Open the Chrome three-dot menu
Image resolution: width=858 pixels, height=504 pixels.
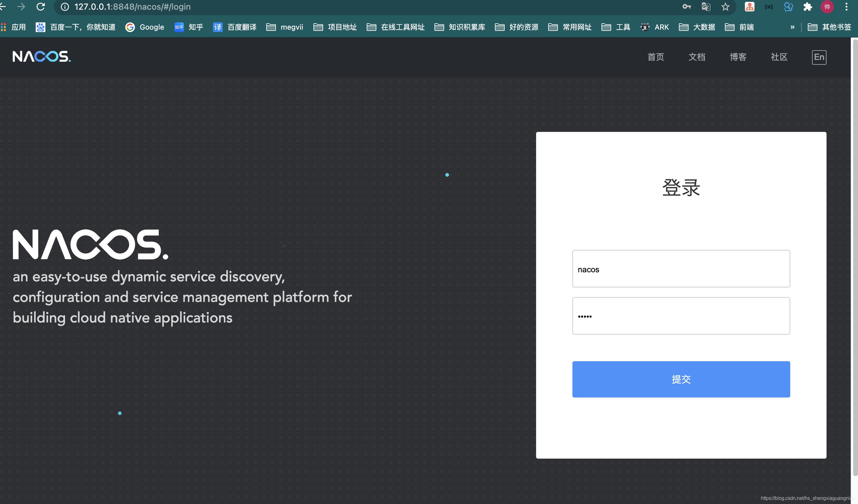click(x=846, y=6)
